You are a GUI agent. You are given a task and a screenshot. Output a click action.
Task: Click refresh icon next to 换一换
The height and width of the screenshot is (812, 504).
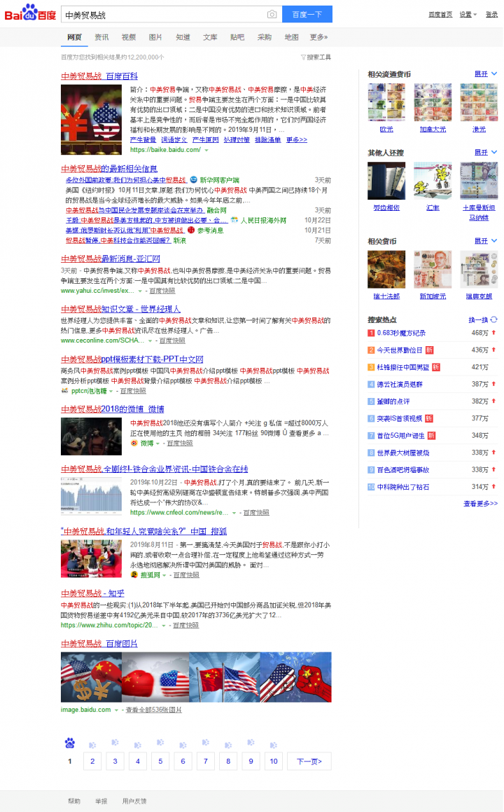(494, 319)
